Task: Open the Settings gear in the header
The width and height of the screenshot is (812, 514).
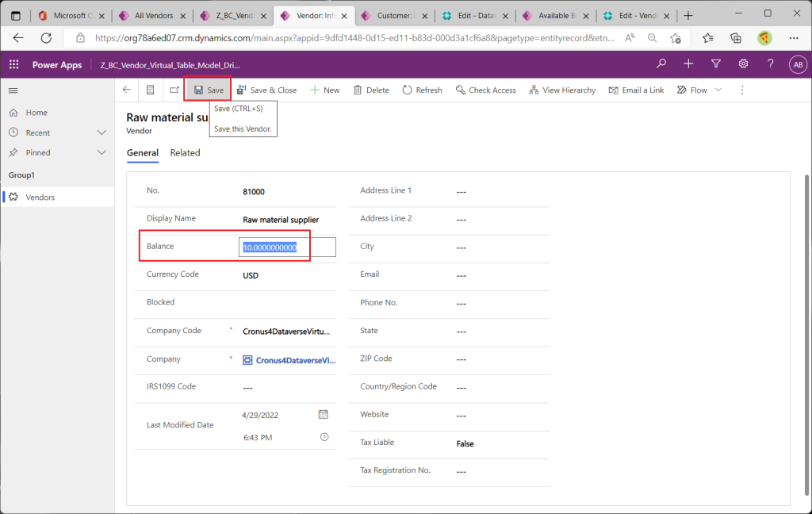Action: [x=743, y=63]
